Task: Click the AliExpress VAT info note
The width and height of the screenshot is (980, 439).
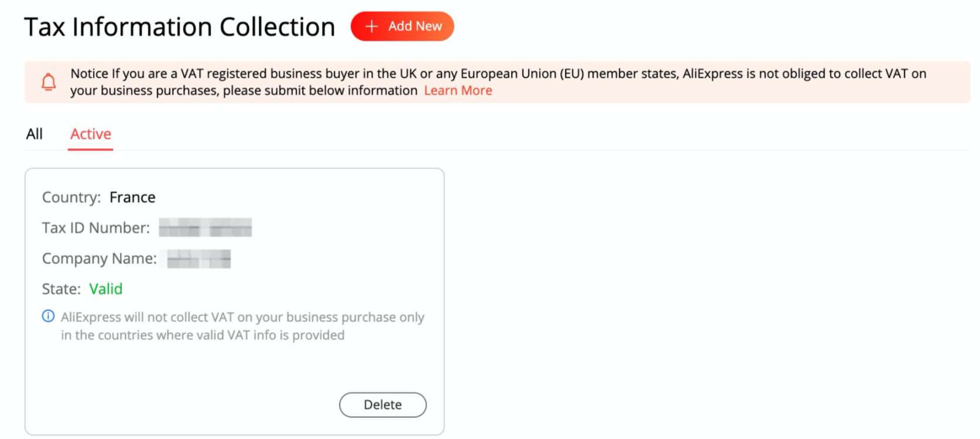Action: pos(242,326)
